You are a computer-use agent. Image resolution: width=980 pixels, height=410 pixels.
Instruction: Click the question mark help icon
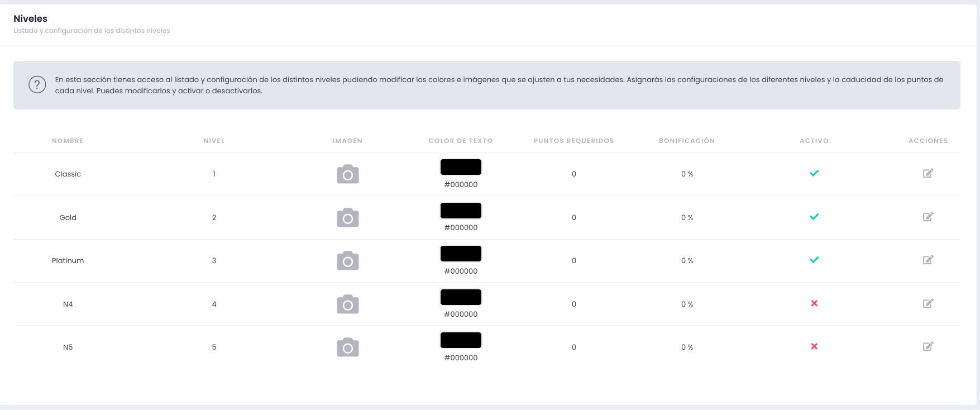tap(37, 85)
